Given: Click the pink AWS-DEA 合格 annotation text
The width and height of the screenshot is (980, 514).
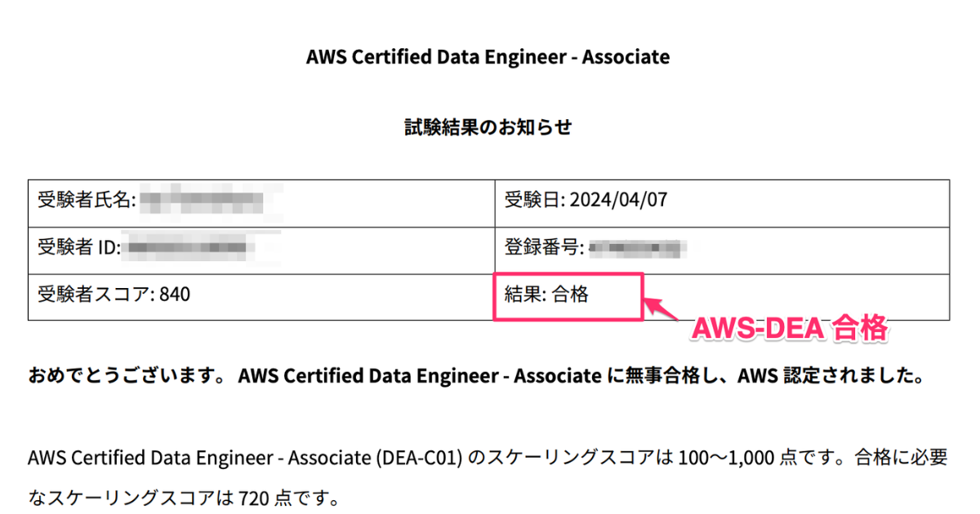Looking at the screenshot, I should tap(789, 329).
